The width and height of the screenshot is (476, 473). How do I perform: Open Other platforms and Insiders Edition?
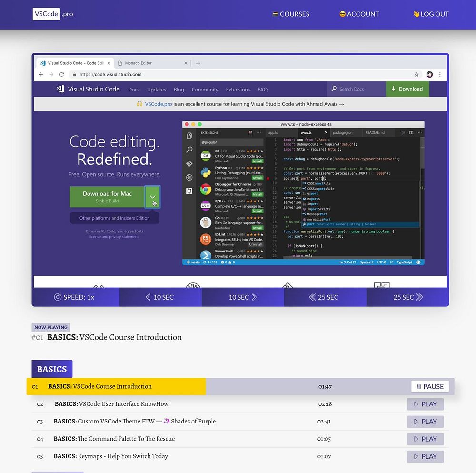click(114, 218)
